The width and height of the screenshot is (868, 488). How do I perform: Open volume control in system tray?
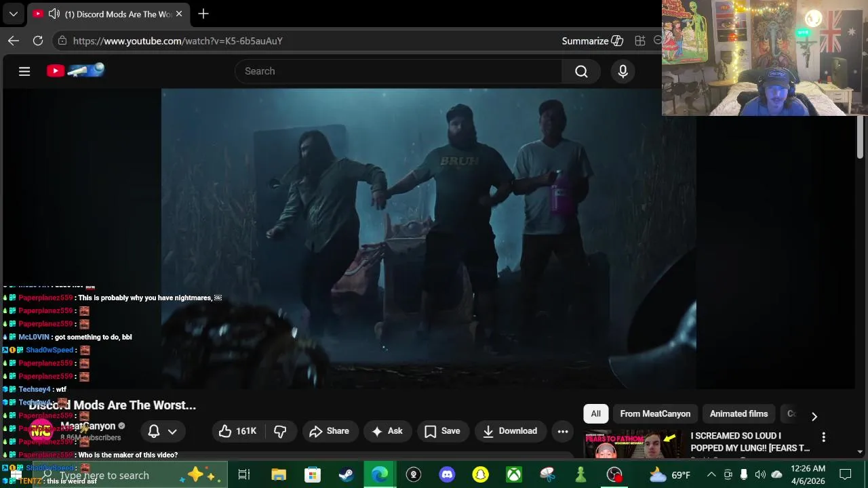click(760, 474)
